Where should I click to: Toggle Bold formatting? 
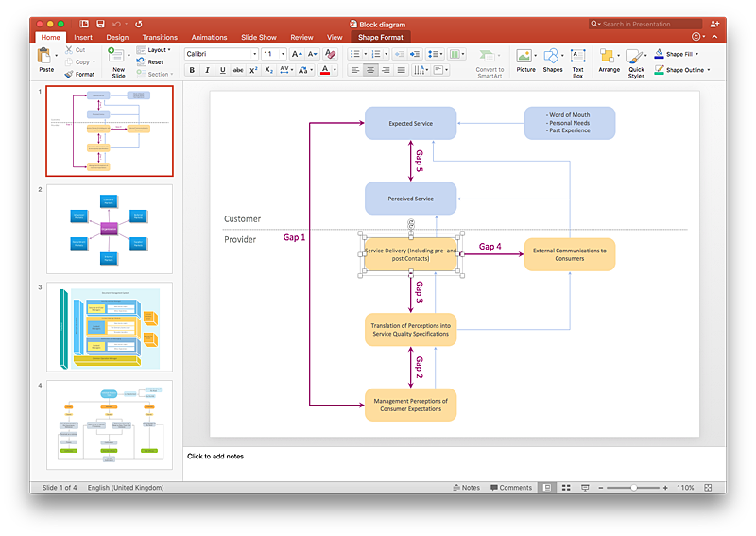pyautogui.click(x=192, y=71)
